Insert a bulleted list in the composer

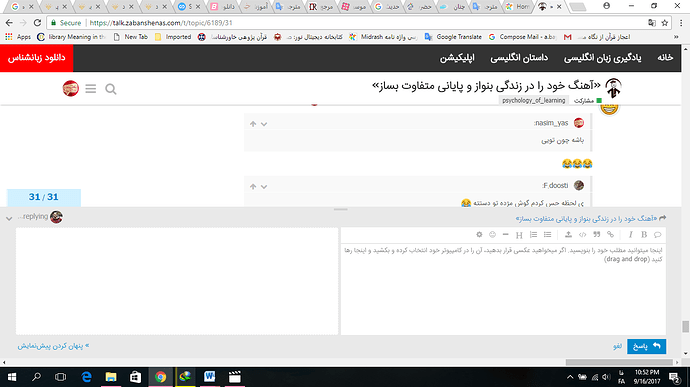tap(547, 235)
